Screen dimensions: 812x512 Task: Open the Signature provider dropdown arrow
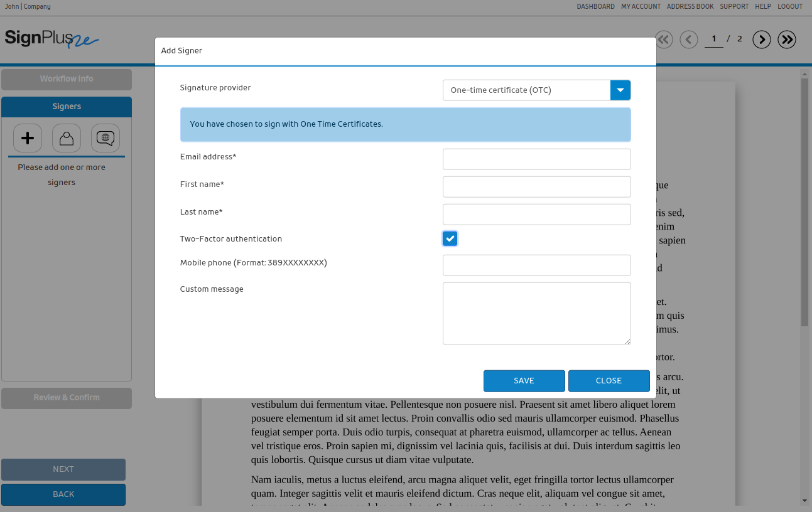click(620, 90)
